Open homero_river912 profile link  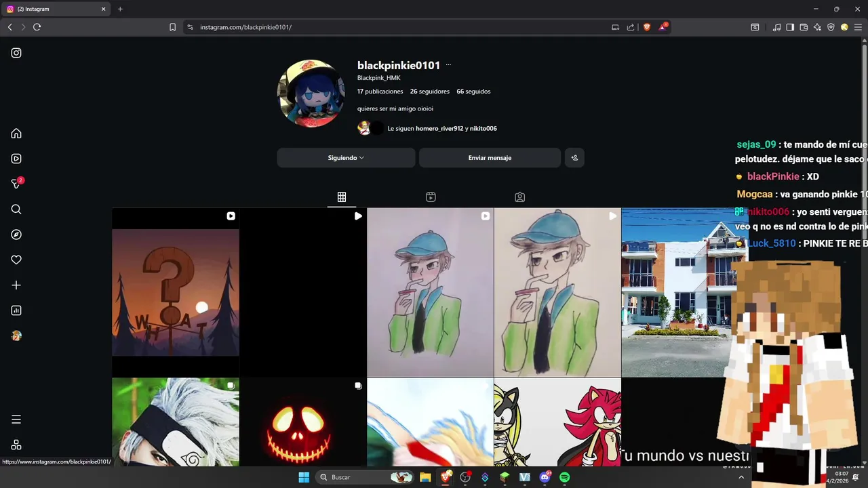pos(439,128)
